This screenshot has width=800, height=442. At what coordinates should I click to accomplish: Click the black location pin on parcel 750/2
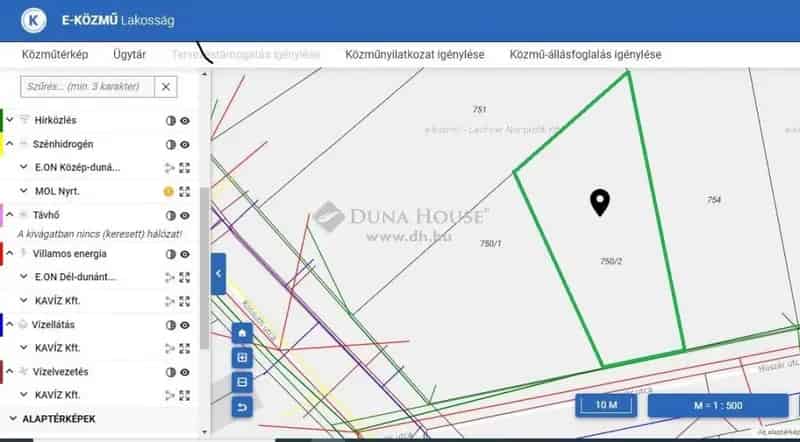[x=600, y=202]
